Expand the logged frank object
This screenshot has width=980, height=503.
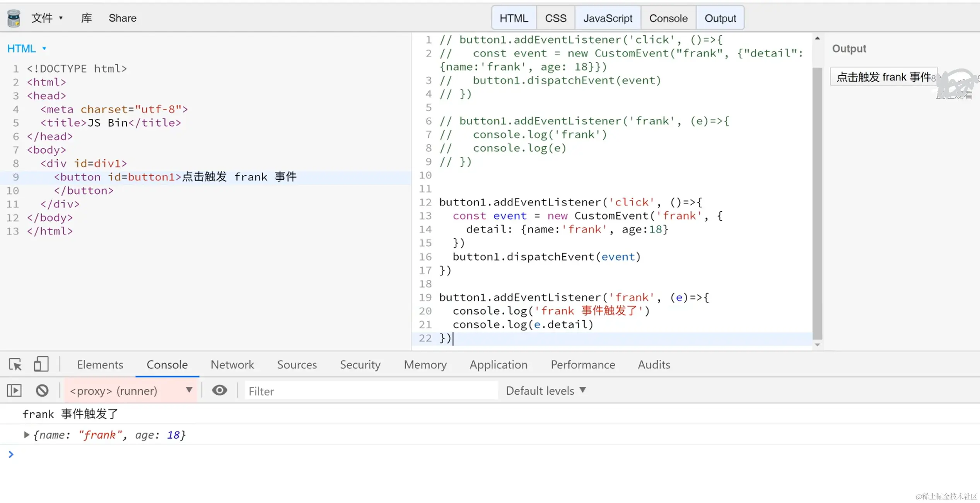(x=26, y=435)
